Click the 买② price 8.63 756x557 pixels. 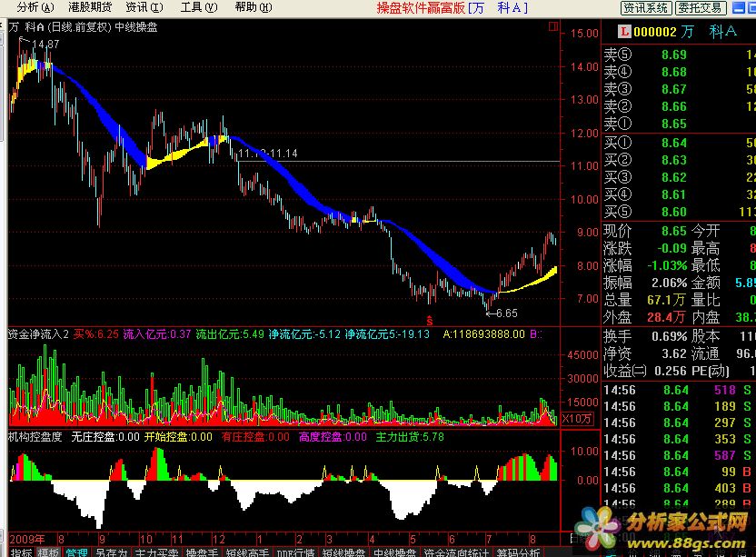(674, 160)
